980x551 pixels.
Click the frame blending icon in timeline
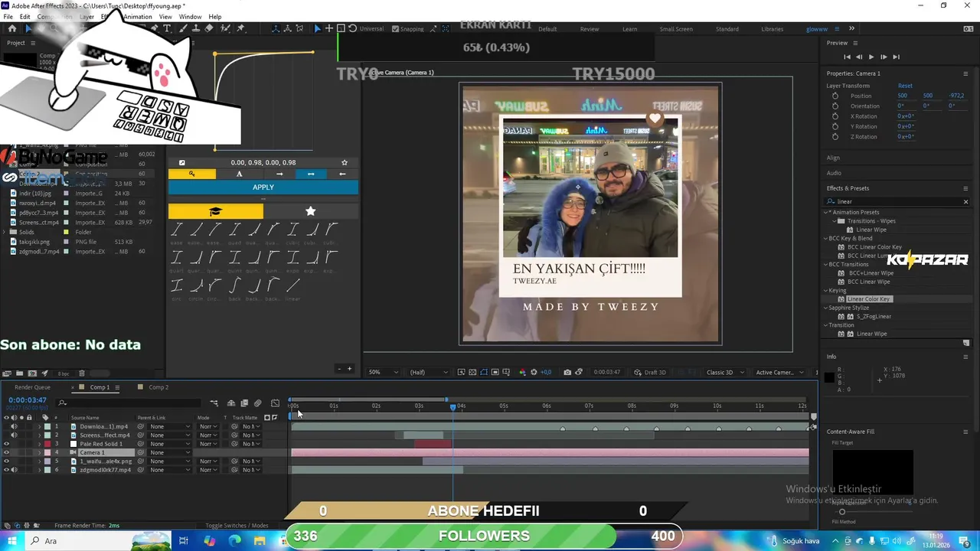[x=244, y=403]
